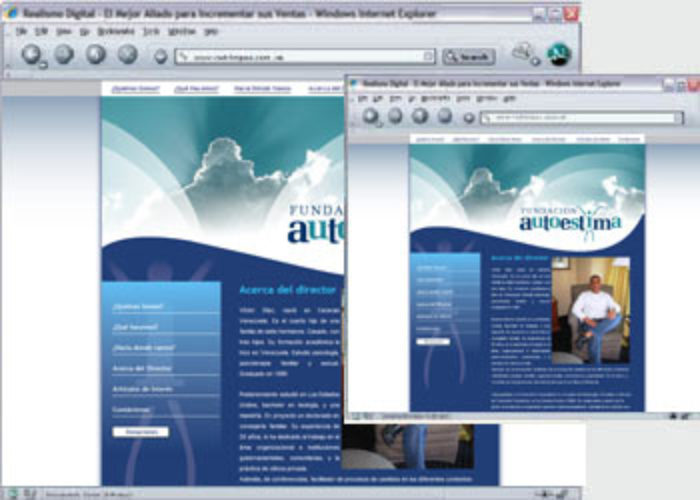Open the Tools menu in the back window

click(x=151, y=31)
